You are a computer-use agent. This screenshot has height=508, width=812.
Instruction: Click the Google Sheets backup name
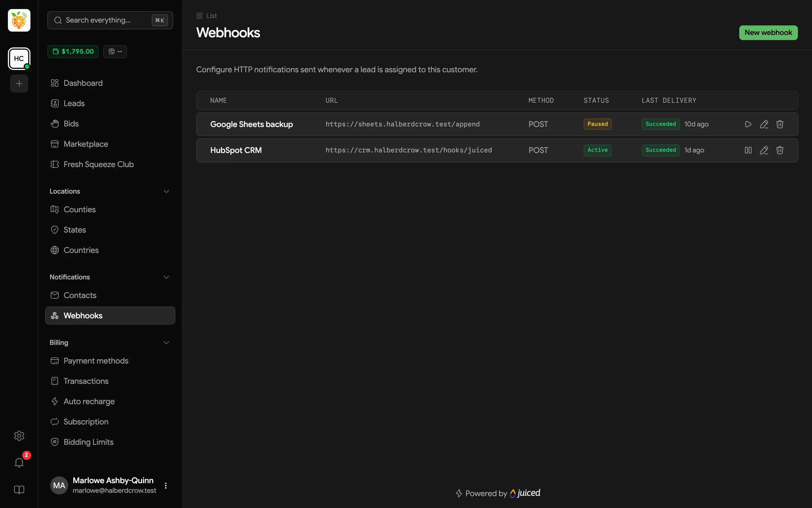tap(251, 124)
